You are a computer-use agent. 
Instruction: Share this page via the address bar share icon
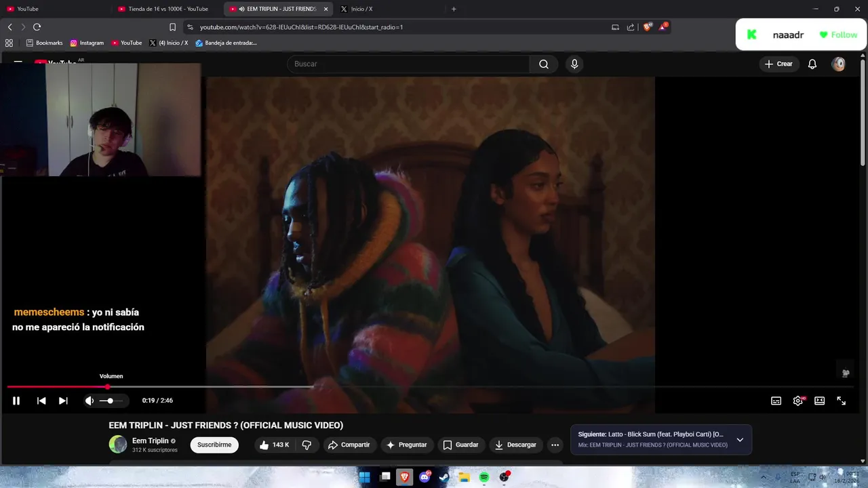coord(630,27)
